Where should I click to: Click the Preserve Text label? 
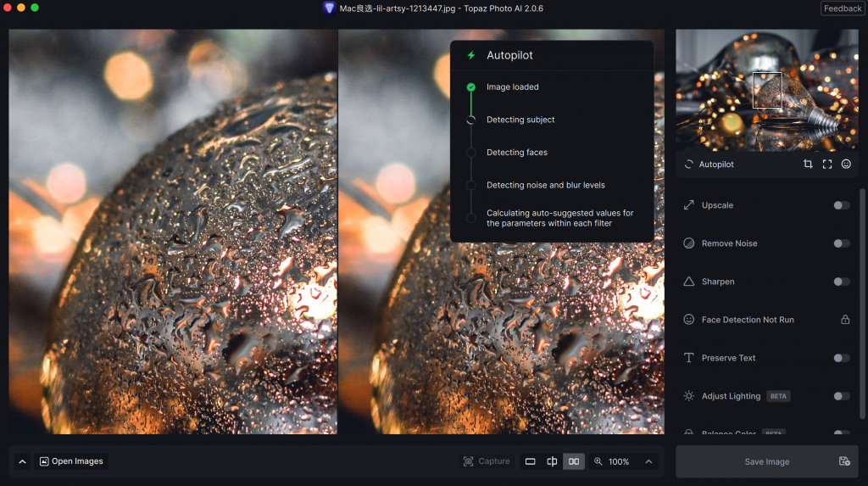point(728,358)
